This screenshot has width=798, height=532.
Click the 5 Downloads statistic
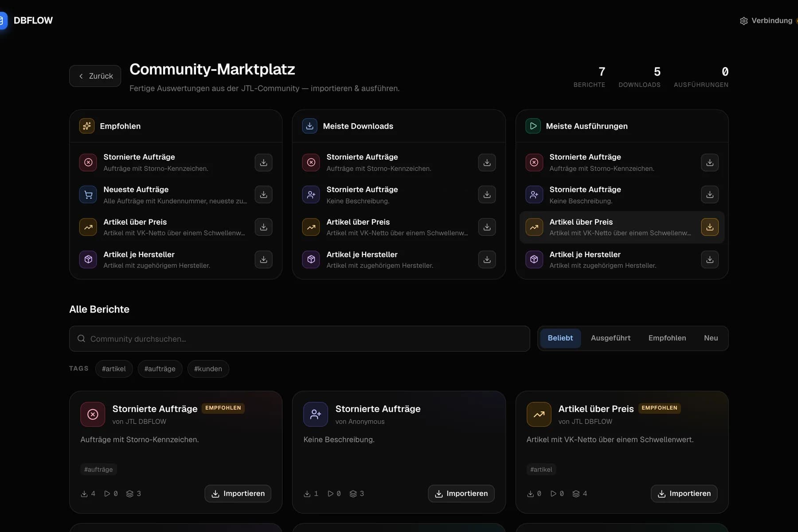[x=639, y=77]
